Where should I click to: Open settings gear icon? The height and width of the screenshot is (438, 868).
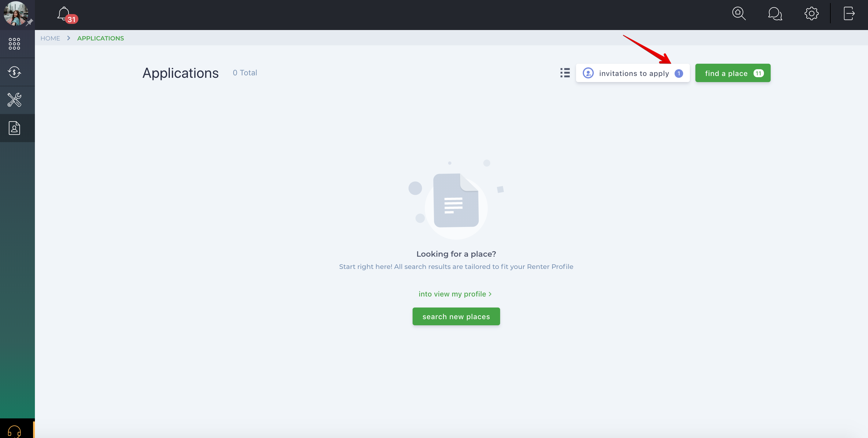811,14
